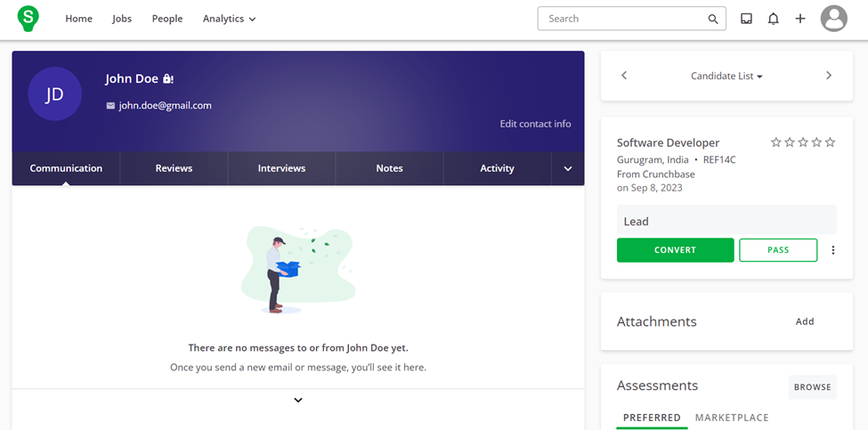Browse assessments
The image size is (868, 430).
pyautogui.click(x=812, y=387)
